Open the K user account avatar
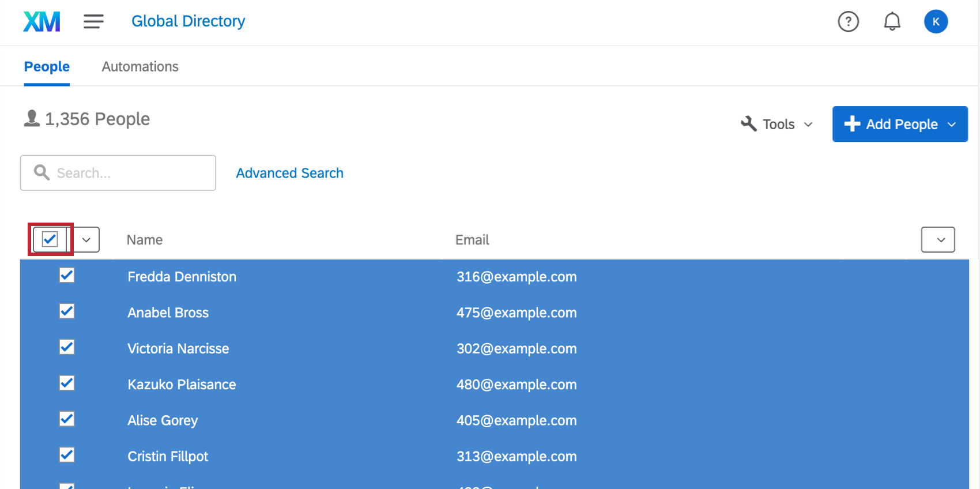980x489 pixels. pos(936,22)
